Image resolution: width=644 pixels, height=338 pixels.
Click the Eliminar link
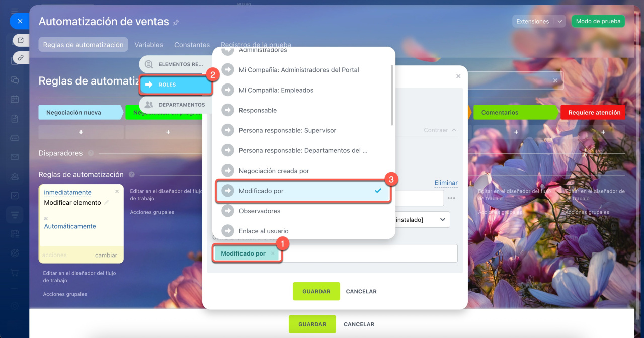(x=446, y=183)
